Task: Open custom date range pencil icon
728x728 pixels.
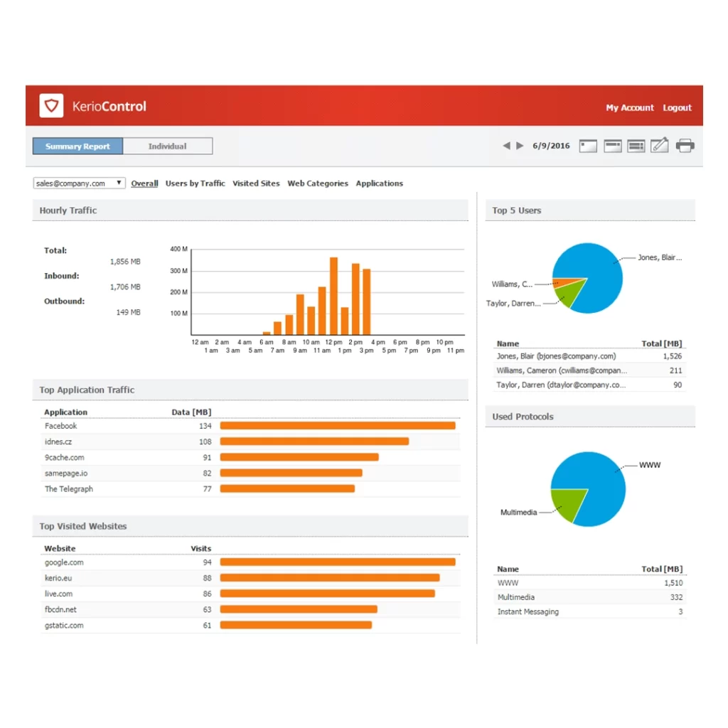Action: coord(660,146)
